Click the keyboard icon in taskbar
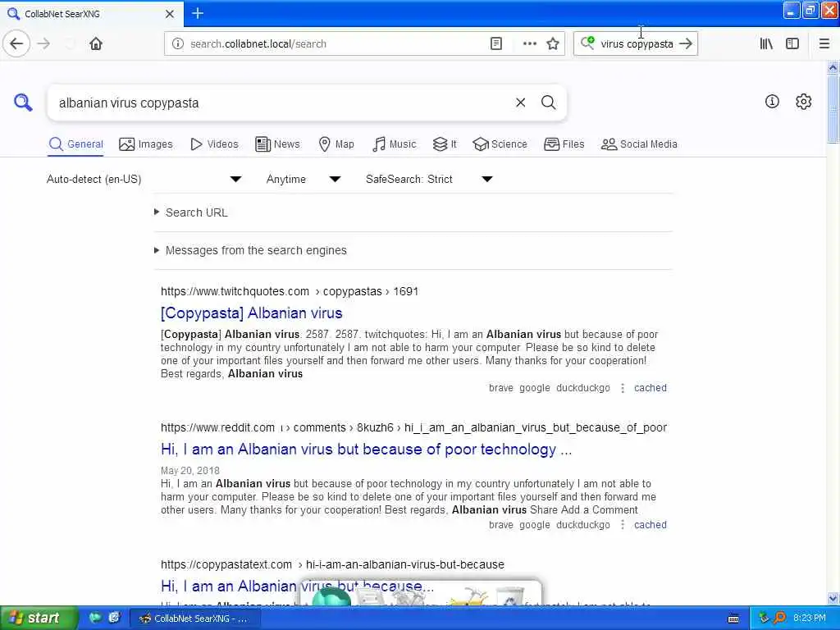 point(733,619)
